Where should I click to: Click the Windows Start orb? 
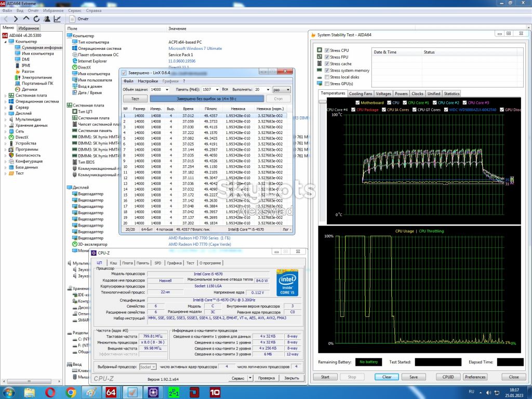9,393
